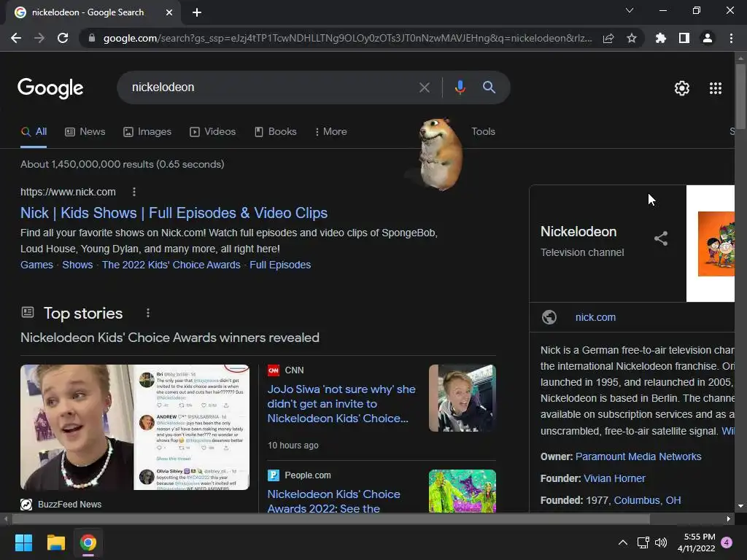The width and height of the screenshot is (747, 560).
Task: Open the taskbar clock and date
Action: 697,542
